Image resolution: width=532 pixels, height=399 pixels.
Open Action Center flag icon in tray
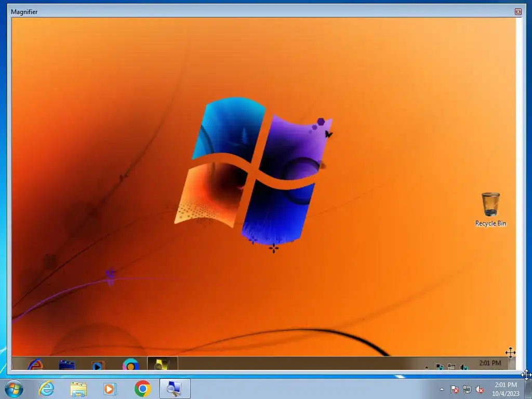click(454, 389)
